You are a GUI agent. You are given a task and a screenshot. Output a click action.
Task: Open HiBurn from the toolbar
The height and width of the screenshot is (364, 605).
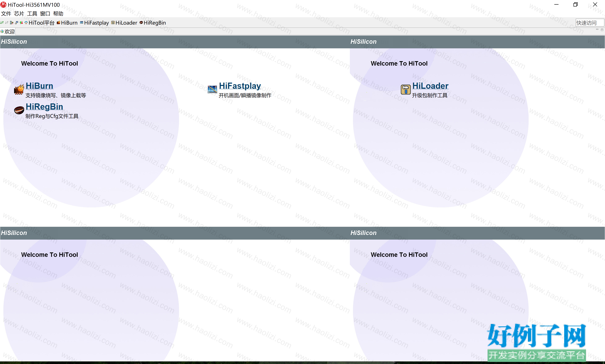67,23
